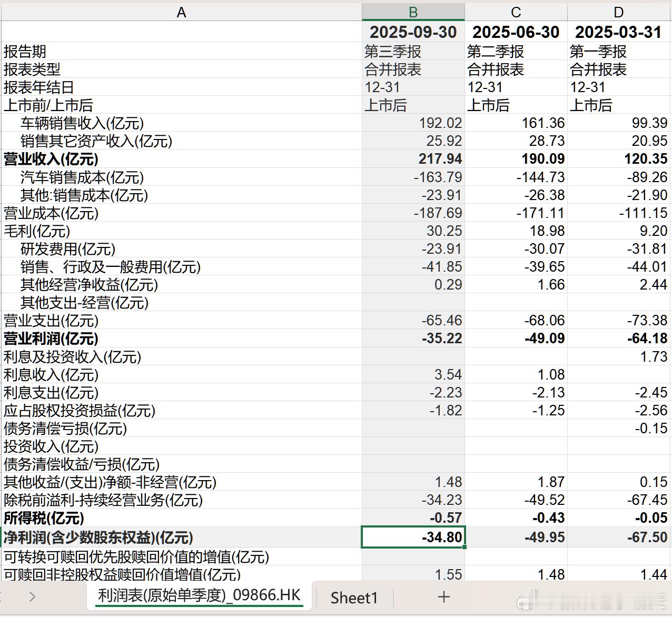Select column A header

pos(181,12)
